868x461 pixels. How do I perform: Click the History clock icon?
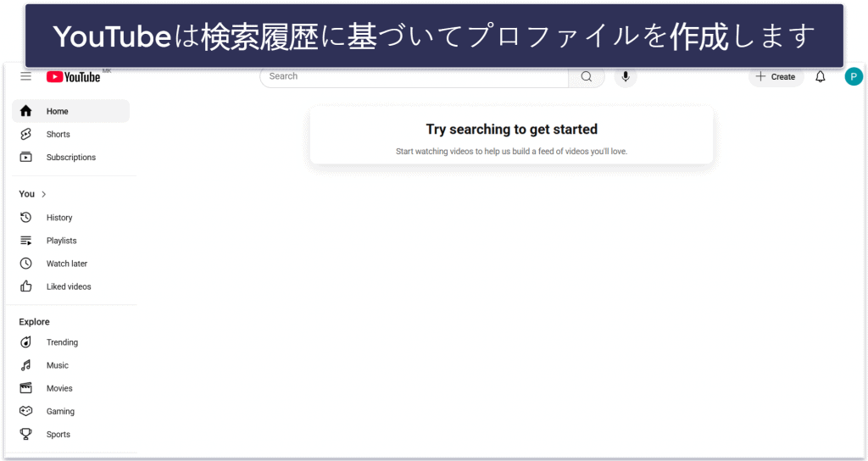coord(26,218)
